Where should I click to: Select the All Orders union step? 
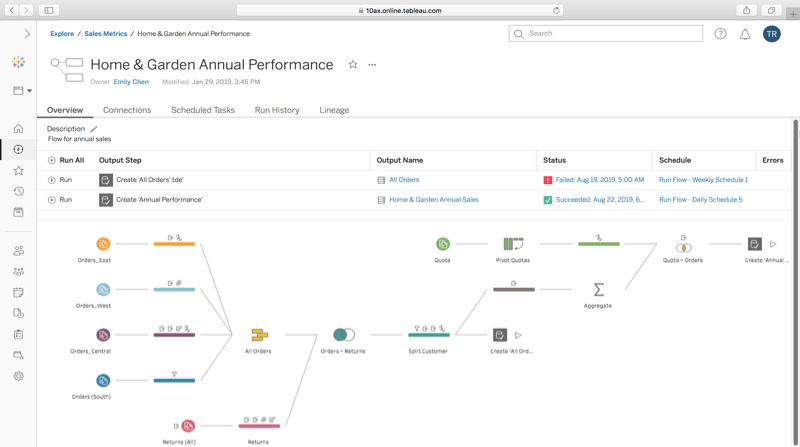click(x=259, y=335)
